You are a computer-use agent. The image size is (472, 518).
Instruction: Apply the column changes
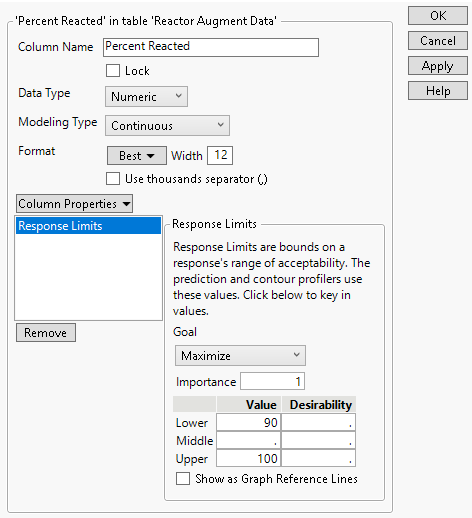(438, 66)
